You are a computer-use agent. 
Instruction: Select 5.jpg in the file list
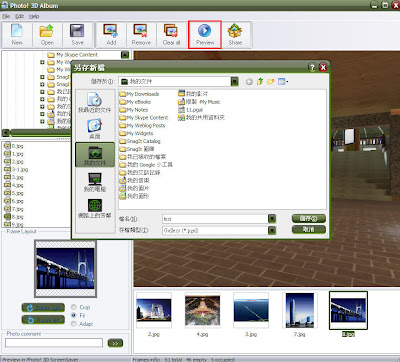pyautogui.click(x=14, y=193)
